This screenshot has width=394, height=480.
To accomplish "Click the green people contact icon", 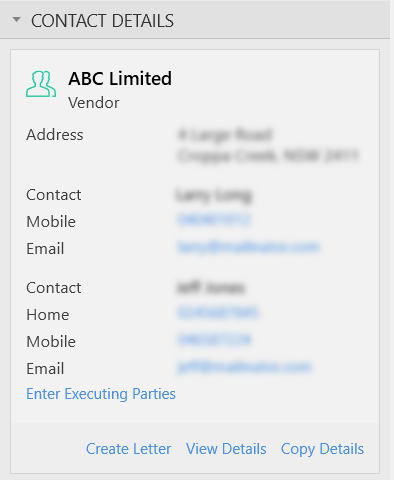I will [41, 84].
